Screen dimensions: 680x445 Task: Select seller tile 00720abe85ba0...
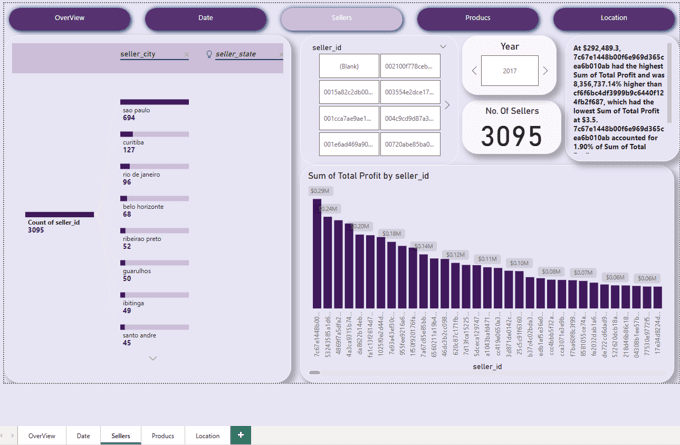pos(410,144)
